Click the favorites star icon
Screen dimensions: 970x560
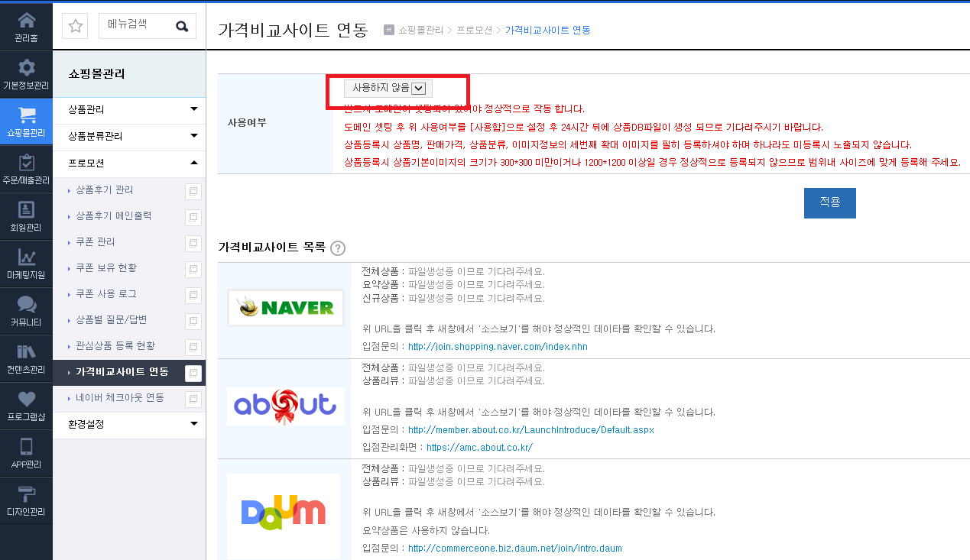click(75, 26)
